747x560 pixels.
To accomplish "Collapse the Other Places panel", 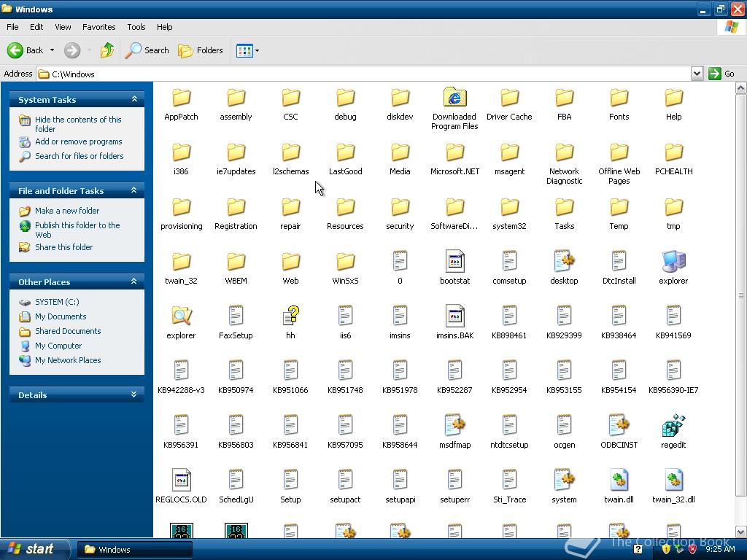I will [x=134, y=281].
